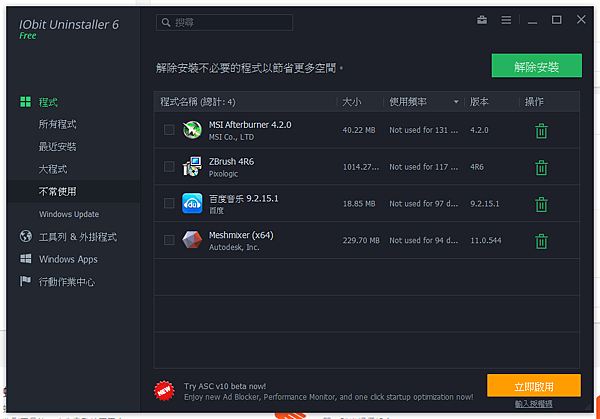600x419 pixels.
Task: Show the 大程式 category
Action: coord(53,169)
